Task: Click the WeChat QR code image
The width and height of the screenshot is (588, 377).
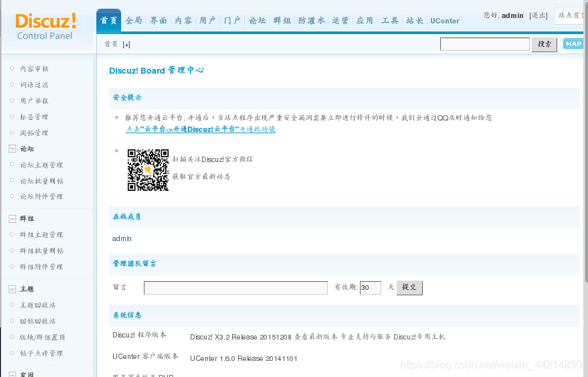Action: click(x=148, y=170)
